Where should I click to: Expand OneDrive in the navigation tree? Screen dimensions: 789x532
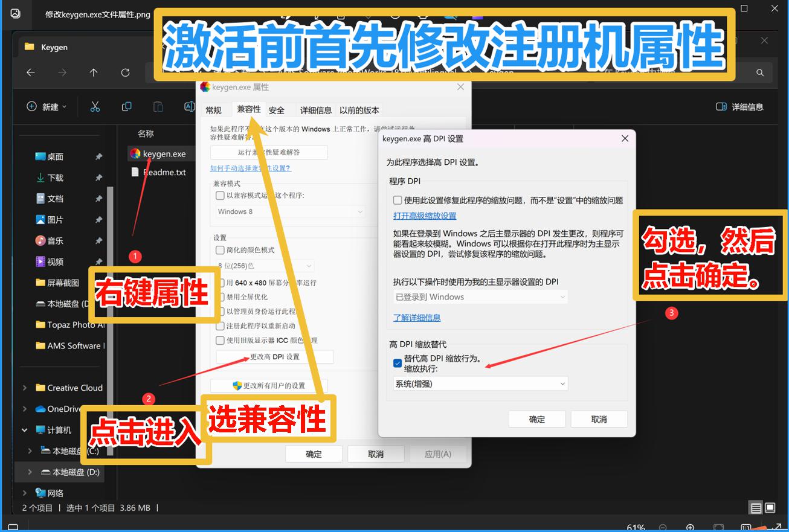[25, 409]
